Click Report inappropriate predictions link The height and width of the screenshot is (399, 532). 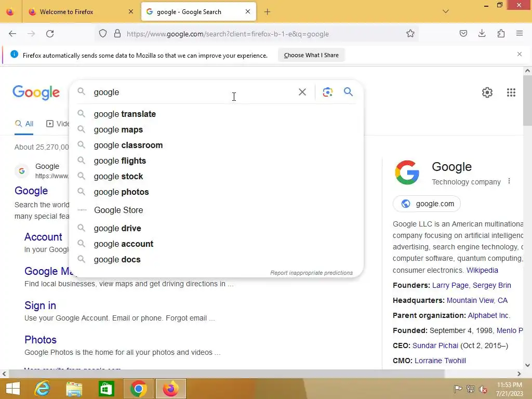(311, 273)
